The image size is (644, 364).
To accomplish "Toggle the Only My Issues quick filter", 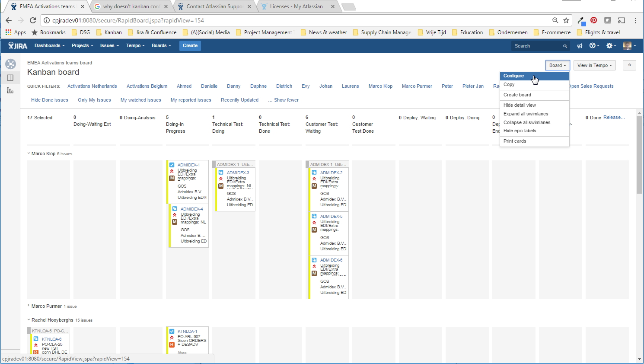I will 94,100.
